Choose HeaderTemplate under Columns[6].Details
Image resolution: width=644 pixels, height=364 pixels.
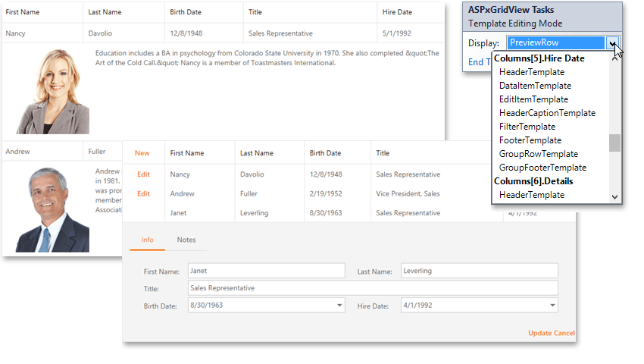(x=531, y=195)
